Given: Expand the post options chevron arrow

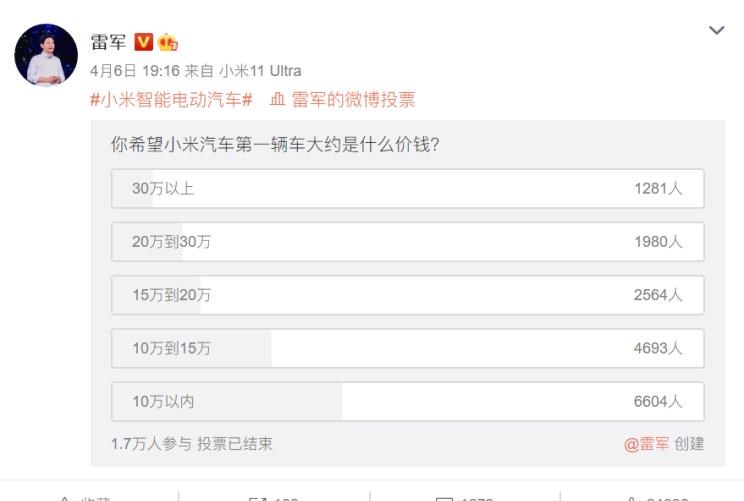Looking at the screenshot, I should [716, 30].
